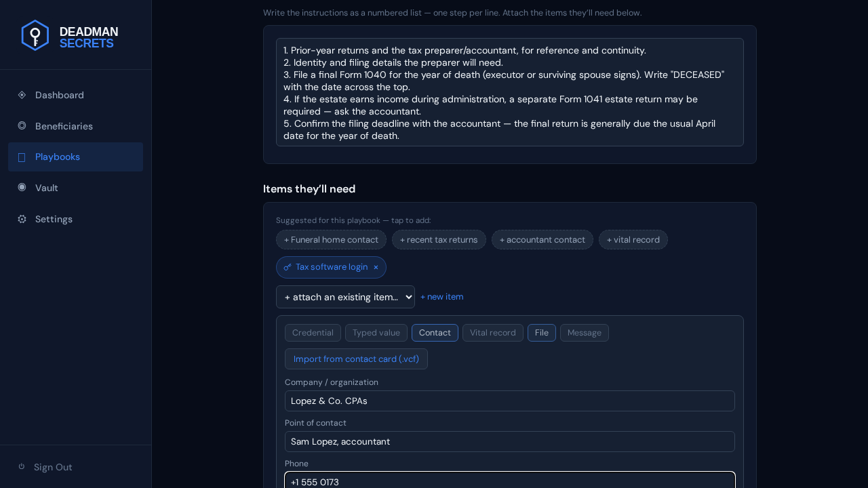Add suggested + recent tax returns chip
Viewport: 868px width, 488px height.
click(x=439, y=239)
